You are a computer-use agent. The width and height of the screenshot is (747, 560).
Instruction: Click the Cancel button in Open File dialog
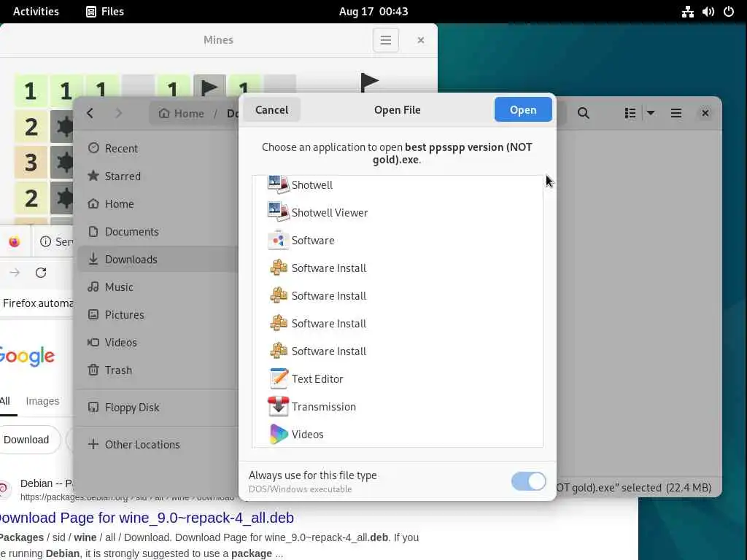(271, 109)
